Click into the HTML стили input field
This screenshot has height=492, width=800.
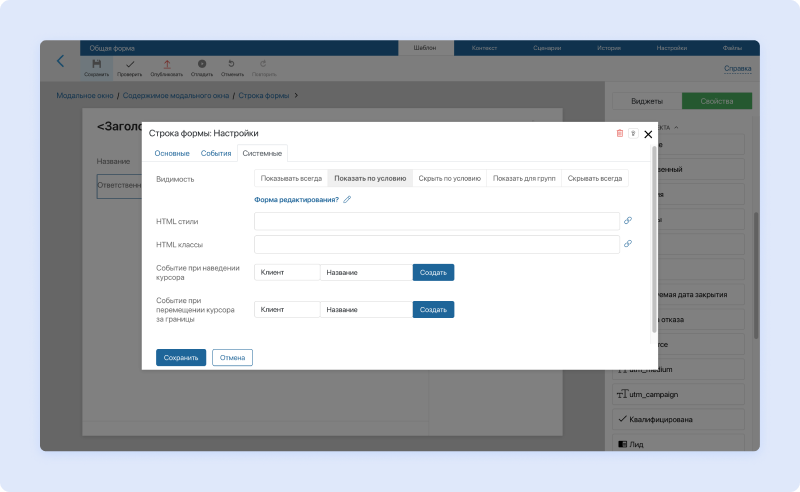point(436,221)
